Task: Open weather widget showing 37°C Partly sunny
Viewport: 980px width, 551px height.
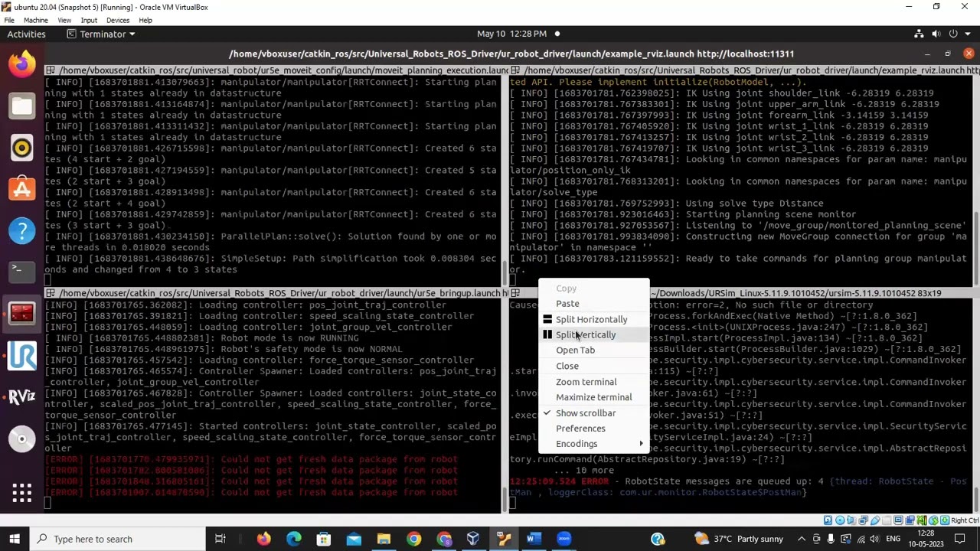Action: pyautogui.click(x=739, y=539)
